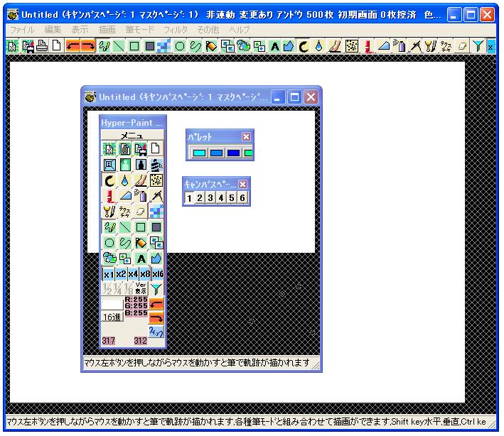Select the ellipse shape tool in palette

pyautogui.click(x=109, y=243)
